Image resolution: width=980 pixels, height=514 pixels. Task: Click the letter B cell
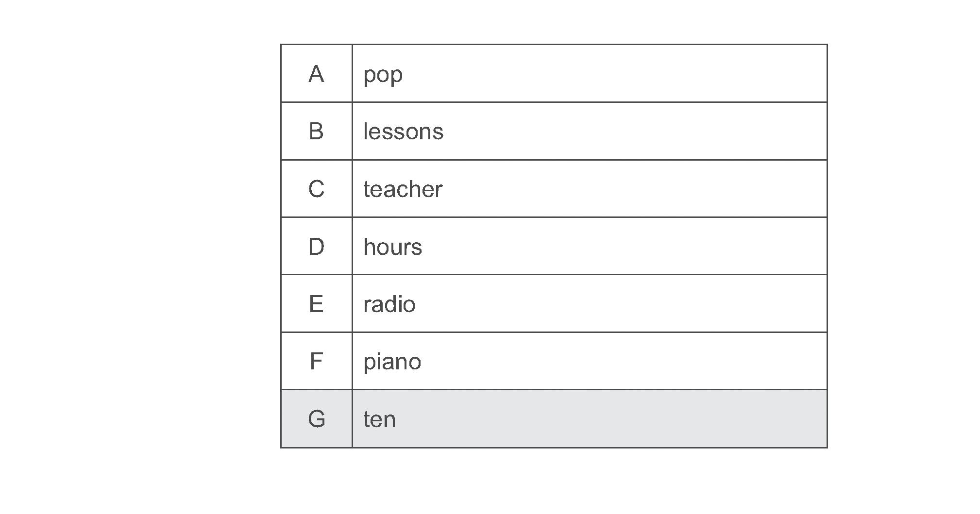(x=316, y=131)
